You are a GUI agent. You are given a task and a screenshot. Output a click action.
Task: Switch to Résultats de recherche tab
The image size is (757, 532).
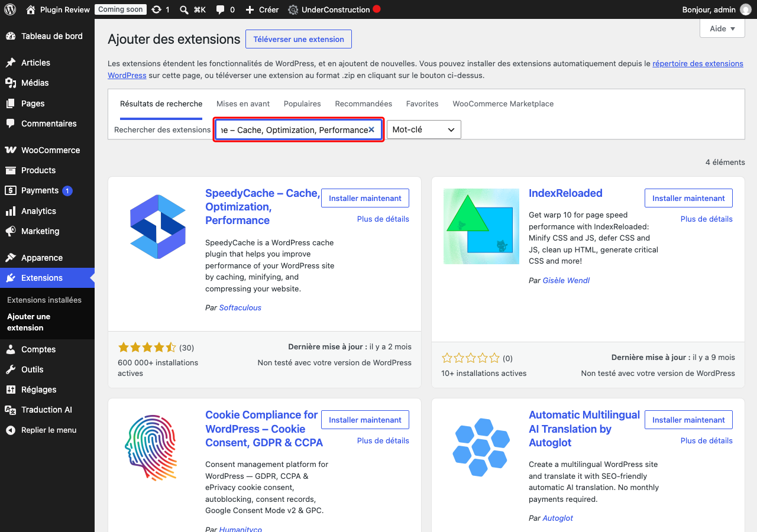pyautogui.click(x=161, y=103)
